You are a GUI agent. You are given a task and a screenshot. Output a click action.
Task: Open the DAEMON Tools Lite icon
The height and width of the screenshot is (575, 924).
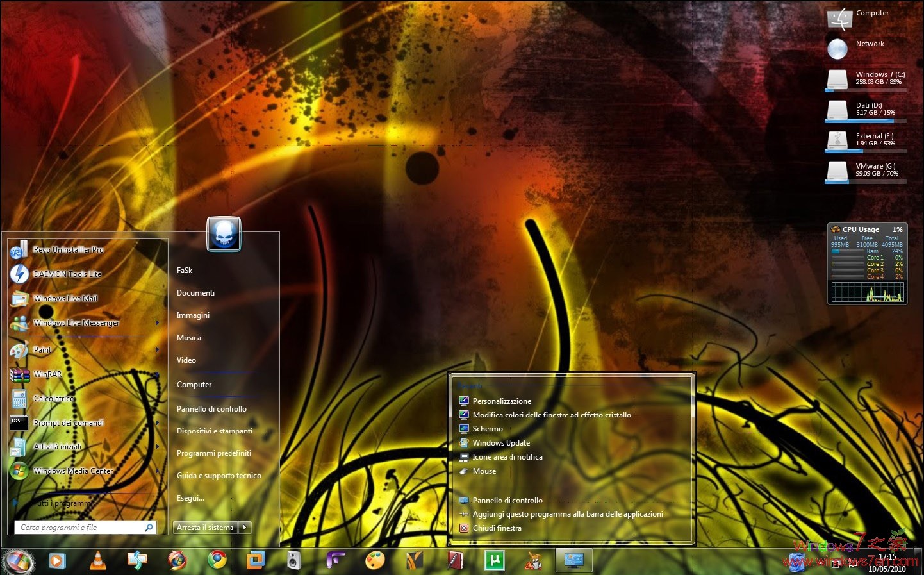click(x=19, y=274)
